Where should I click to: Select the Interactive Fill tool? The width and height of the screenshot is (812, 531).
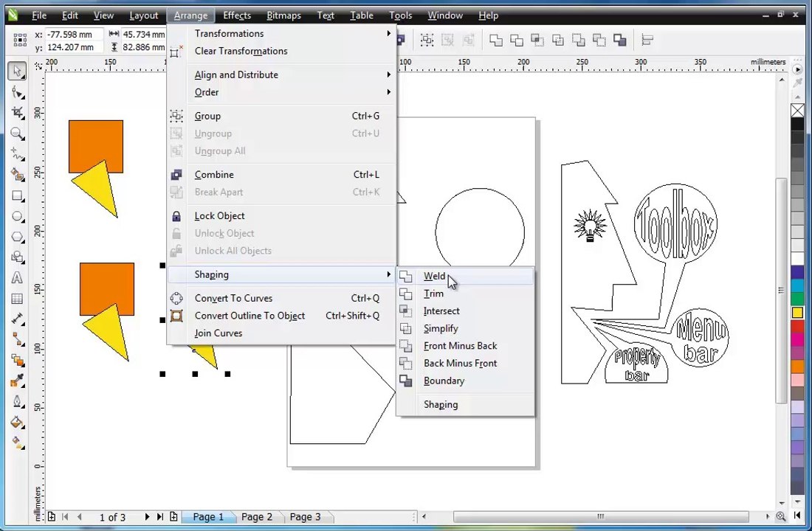tap(17, 443)
